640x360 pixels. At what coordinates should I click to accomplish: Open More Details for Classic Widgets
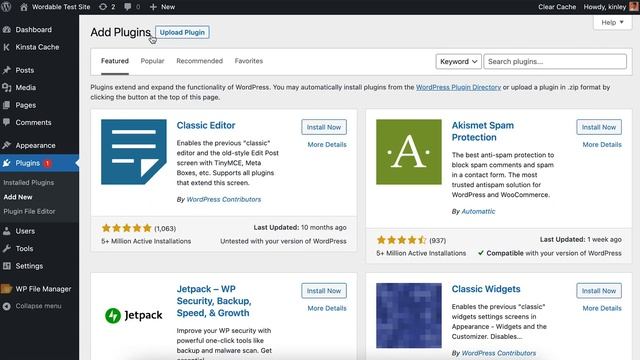pos(602,308)
